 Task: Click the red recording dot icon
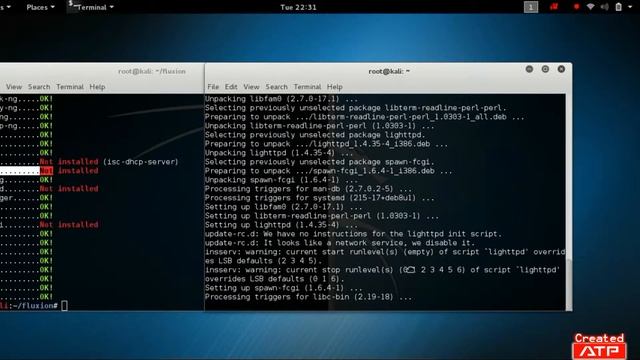(576, 7)
